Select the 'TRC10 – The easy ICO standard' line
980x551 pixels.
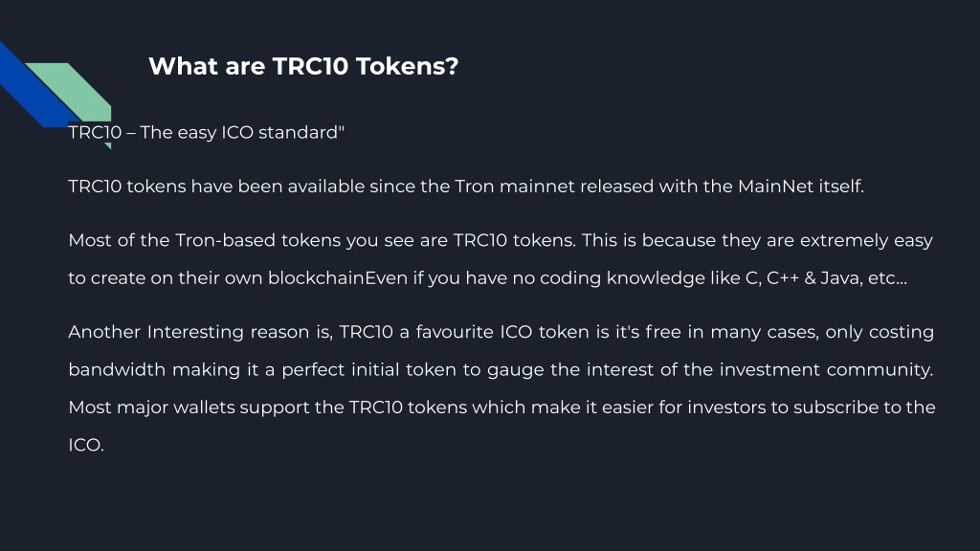pyautogui.click(x=207, y=132)
